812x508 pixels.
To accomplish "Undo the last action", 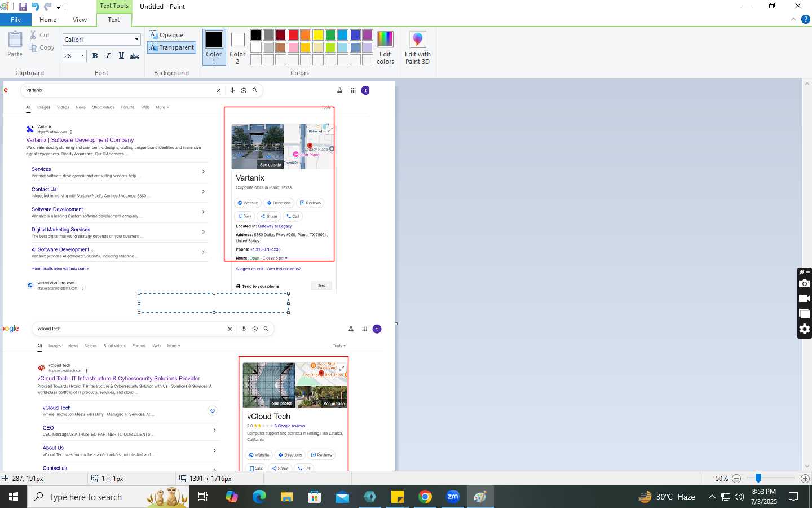I will 36,7.
